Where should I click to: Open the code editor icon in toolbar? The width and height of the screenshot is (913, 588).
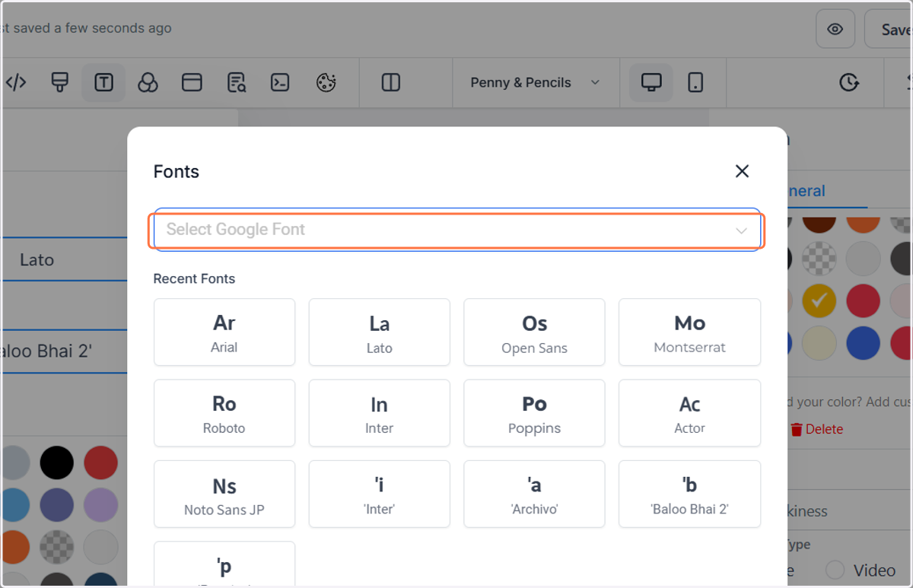click(16, 82)
